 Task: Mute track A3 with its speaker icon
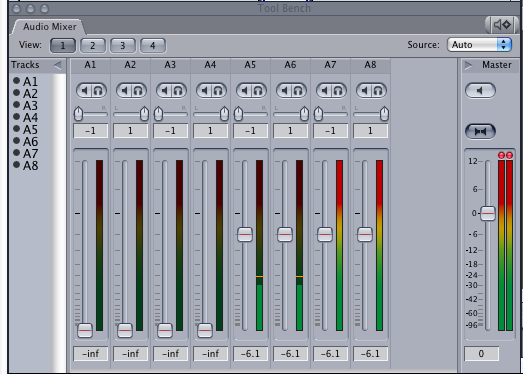(165, 90)
